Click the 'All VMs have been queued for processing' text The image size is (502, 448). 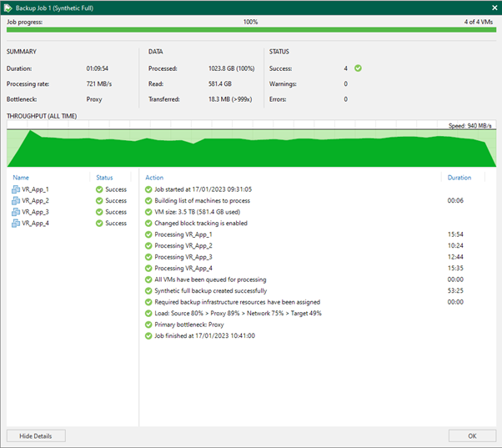click(210, 279)
